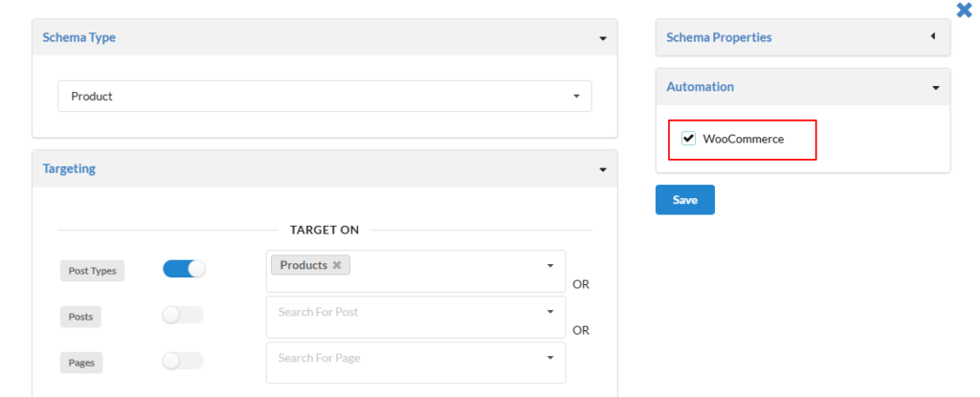Click the Schema Properties heading
This screenshot has height=397, width=980.
719,37
